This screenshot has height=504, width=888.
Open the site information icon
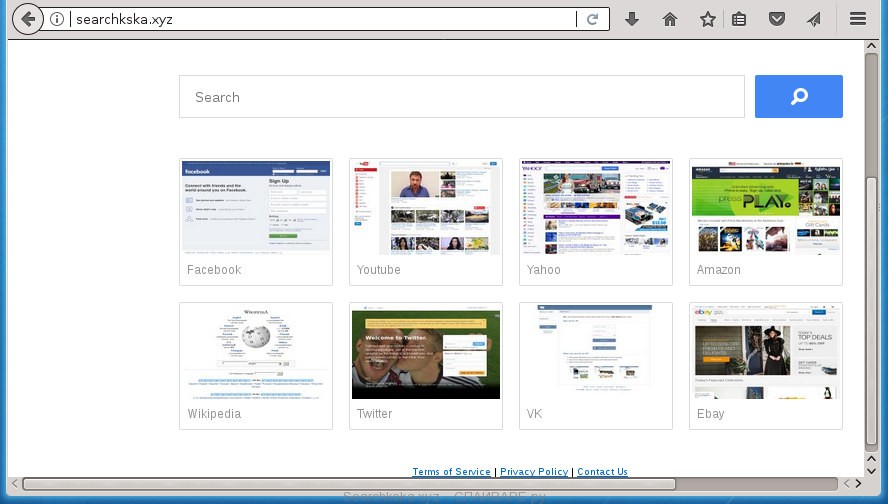click(x=57, y=19)
